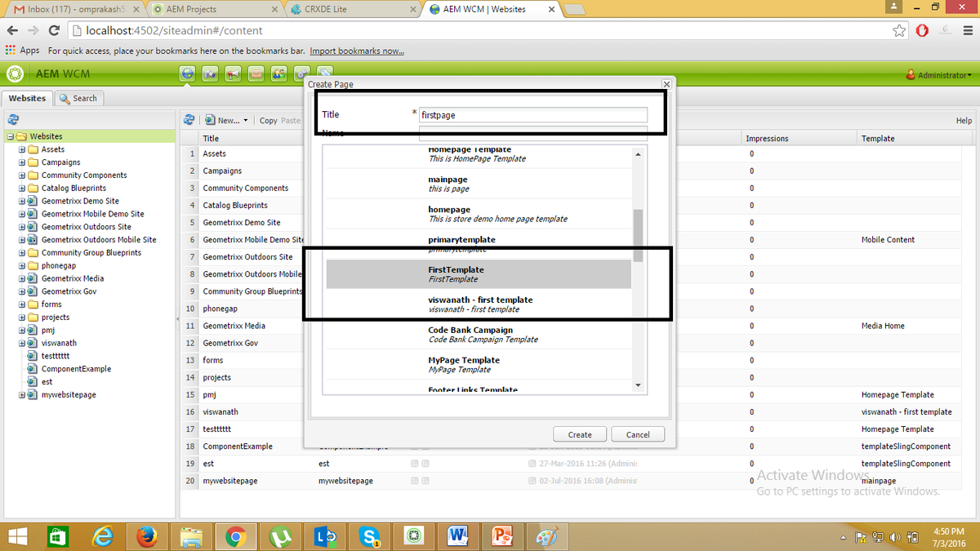980x551 pixels.
Task: Click into the Title input field
Action: pos(533,115)
